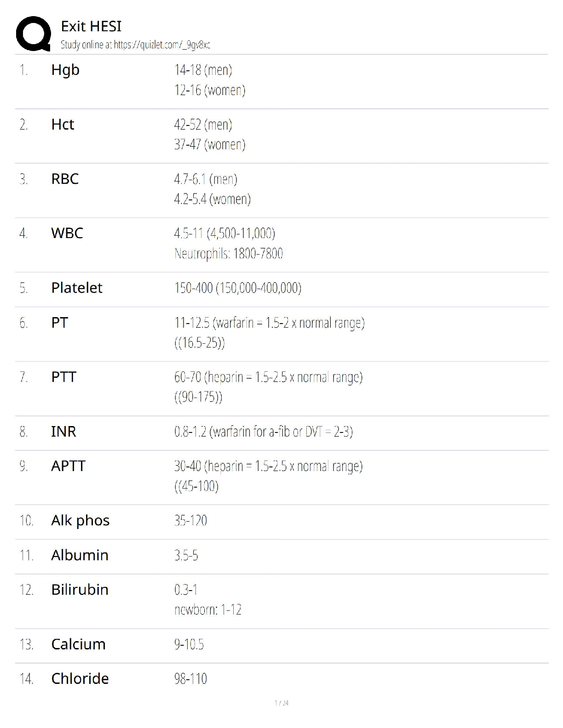This screenshot has height=728, width=563.
Task: Select the Hgb term
Action: pos(65,70)
